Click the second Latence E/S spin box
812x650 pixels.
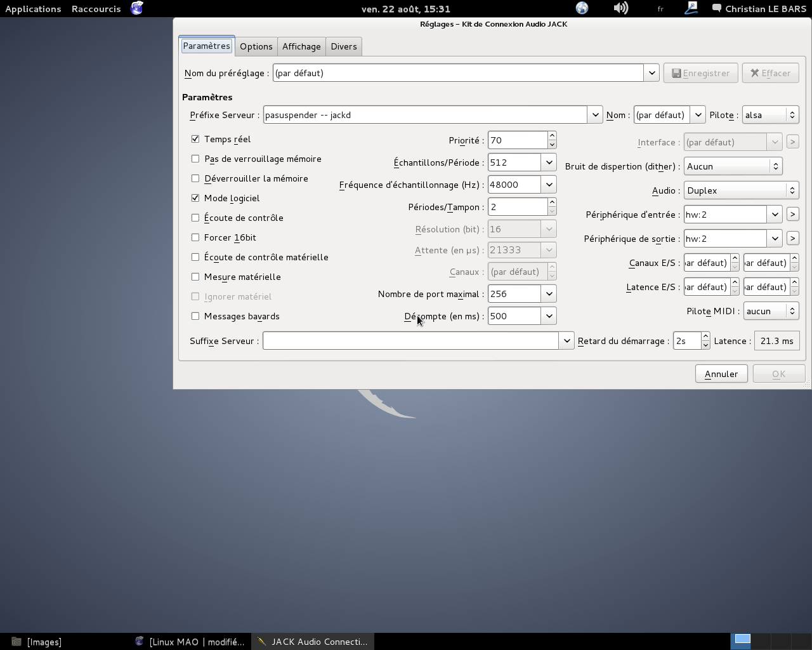tap(771, 287)
